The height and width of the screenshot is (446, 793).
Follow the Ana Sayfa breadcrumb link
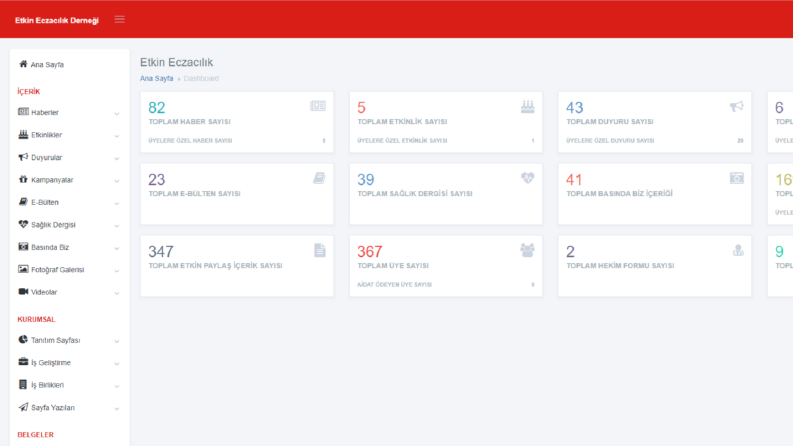click(x=156, y=78)
